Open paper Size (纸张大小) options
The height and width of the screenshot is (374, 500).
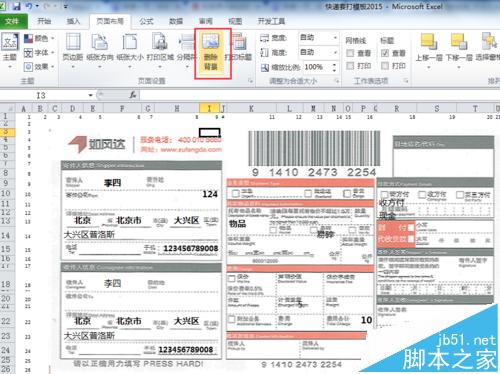130,50
